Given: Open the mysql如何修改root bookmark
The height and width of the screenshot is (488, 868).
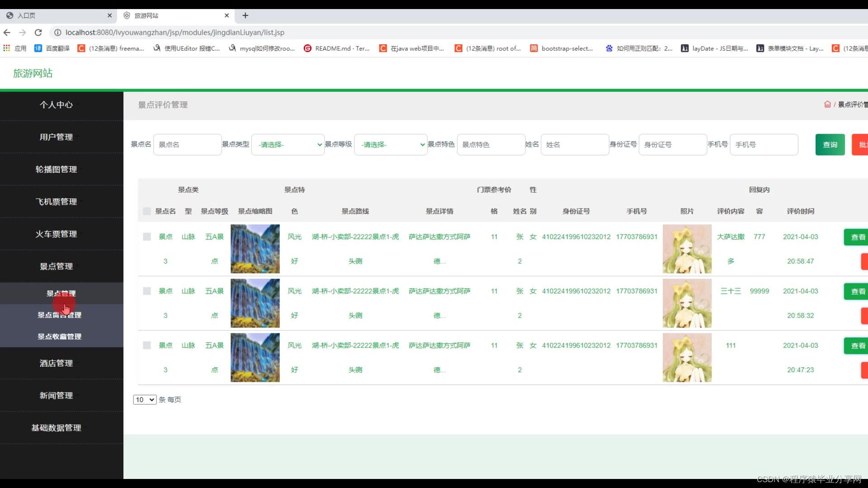Looking at the screenshot, I should point(262,48).
